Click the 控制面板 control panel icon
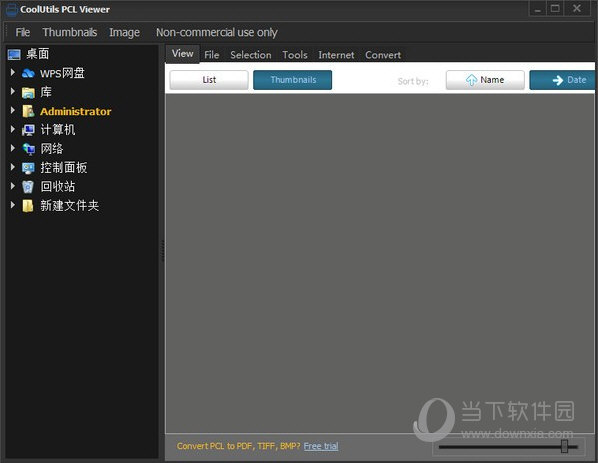This screenshot has height=463, width=598. pyautogui.click(x=28, y=168)
